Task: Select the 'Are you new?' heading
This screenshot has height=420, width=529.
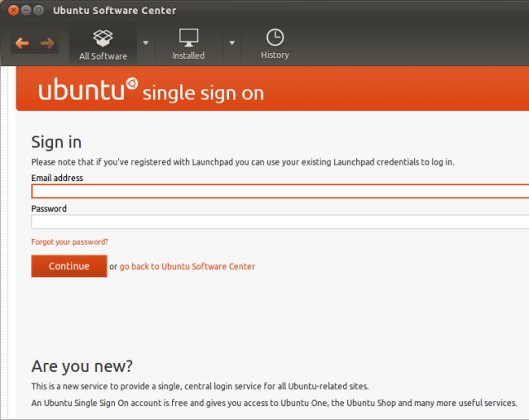Action: coord(82,366)
